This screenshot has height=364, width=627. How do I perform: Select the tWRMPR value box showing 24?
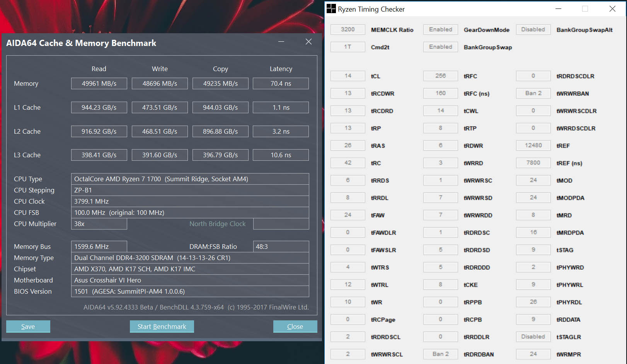533,354
